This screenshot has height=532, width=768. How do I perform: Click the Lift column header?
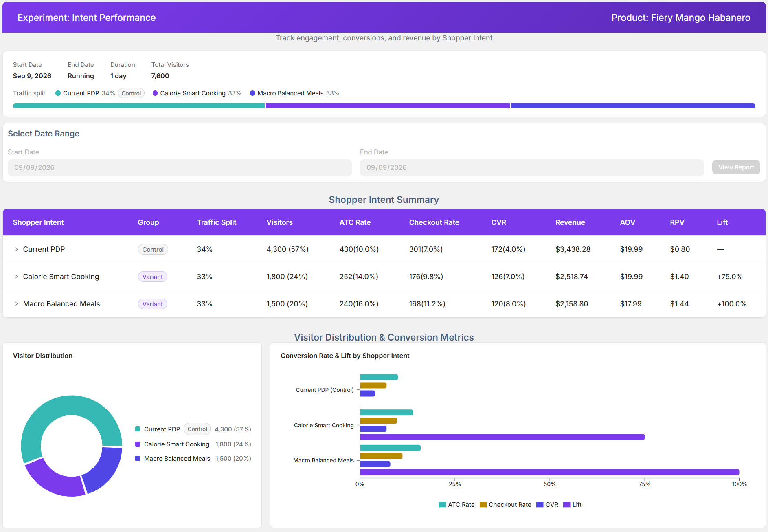pyautogui.click(x=722, y=222)
